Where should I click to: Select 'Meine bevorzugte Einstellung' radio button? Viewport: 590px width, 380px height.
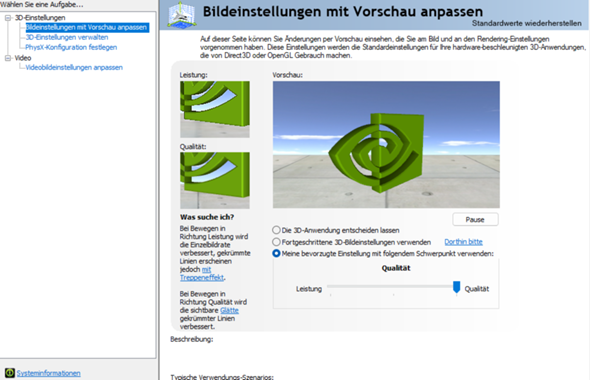[x=276, y=253]
